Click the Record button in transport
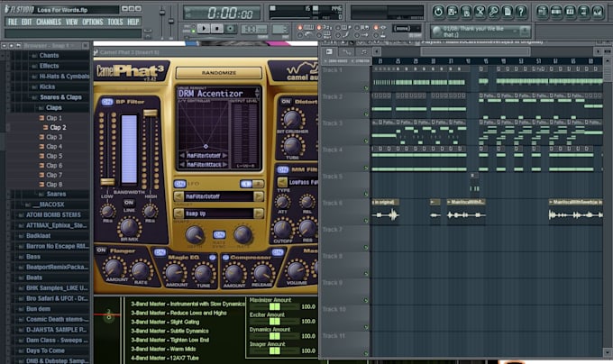Viewport: 613px width, 364px height. 231,29
